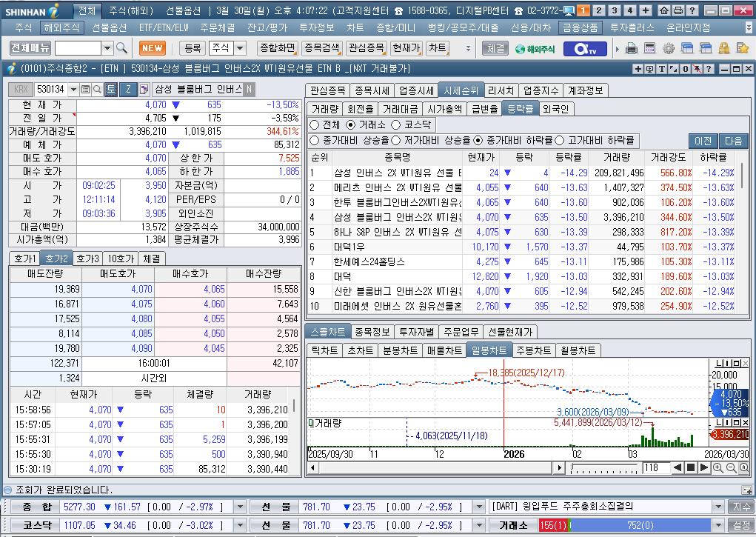
Task: Expand the main menu overflow double chevron
Action: 749,27
